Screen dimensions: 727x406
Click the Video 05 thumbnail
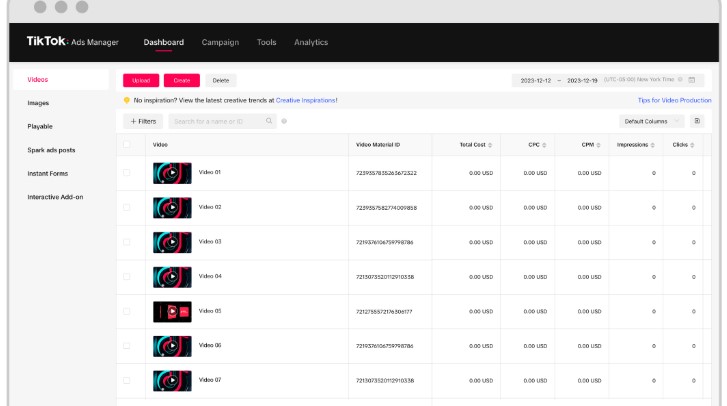(172, 311)
